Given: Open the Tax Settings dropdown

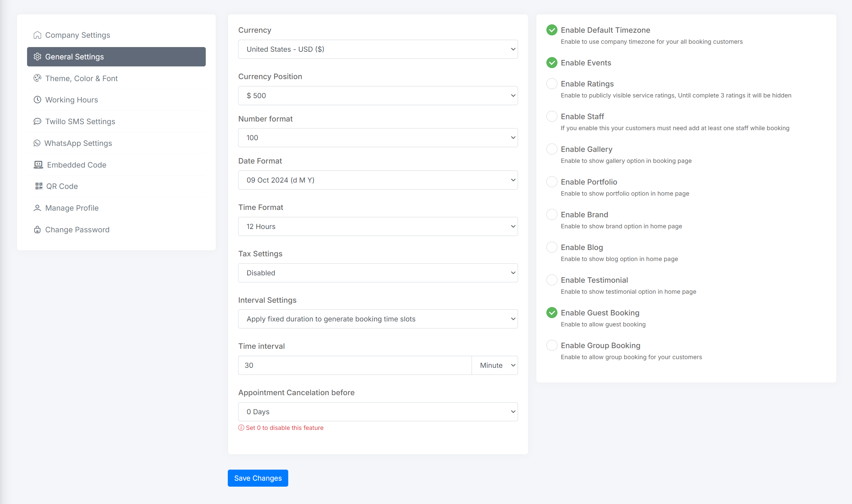Looking at the screenshot, I should click(x=378, y=273).
